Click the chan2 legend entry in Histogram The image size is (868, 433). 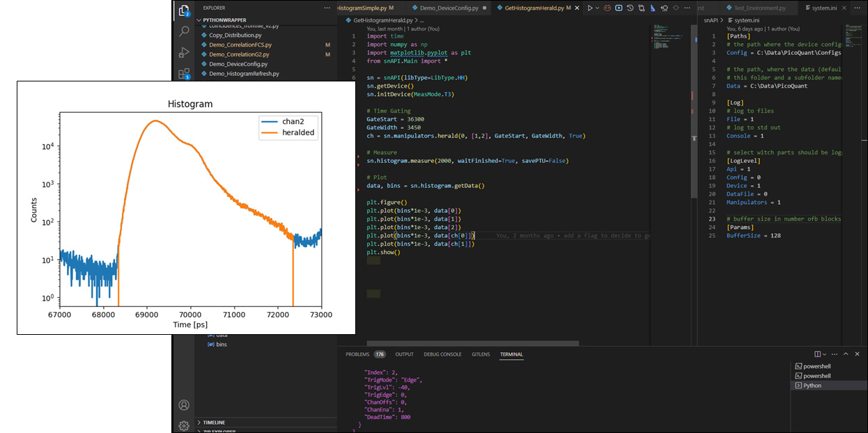[x=288, y=122]
